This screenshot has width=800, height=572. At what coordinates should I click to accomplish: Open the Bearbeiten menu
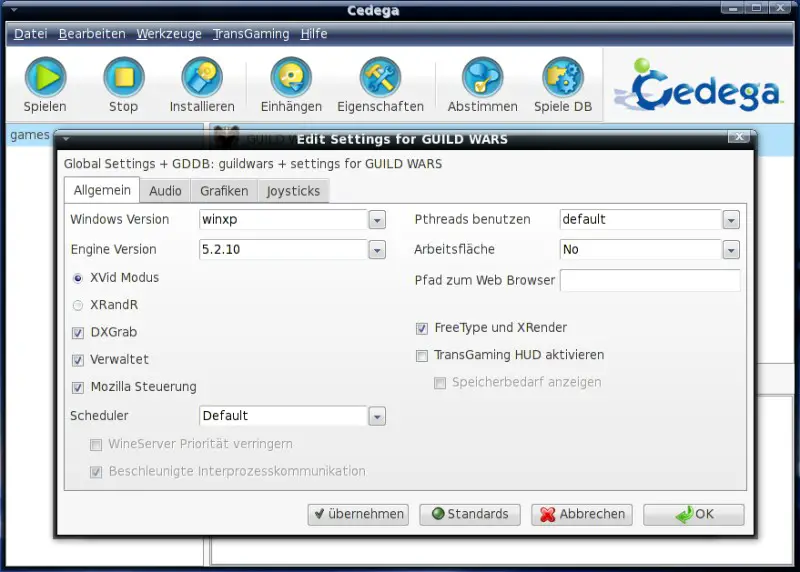[x=92, y=34]
